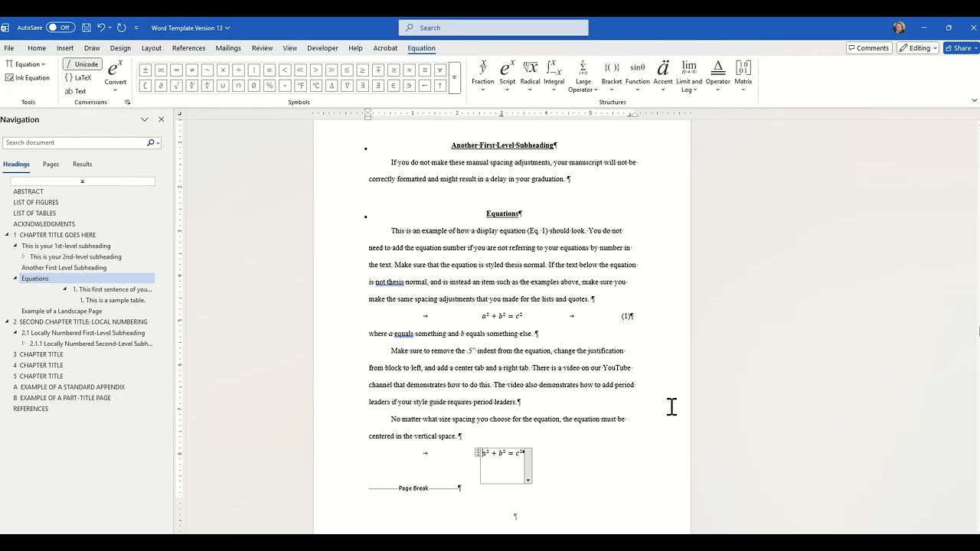Screen dimensions: 980x551
Task: Click the title bar Search box
Action: point(493,28)
